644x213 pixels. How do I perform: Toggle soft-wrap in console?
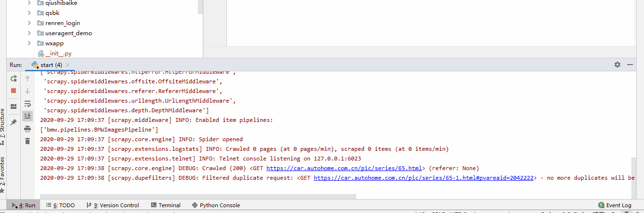click(x=28, y=104)
